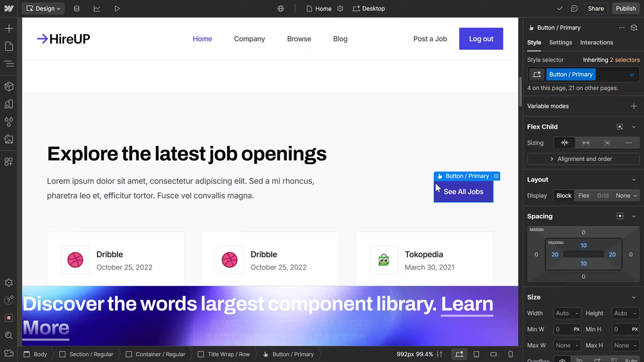
Task: Click the Share button
Action: pyautogui.click(x=596, y=9)
